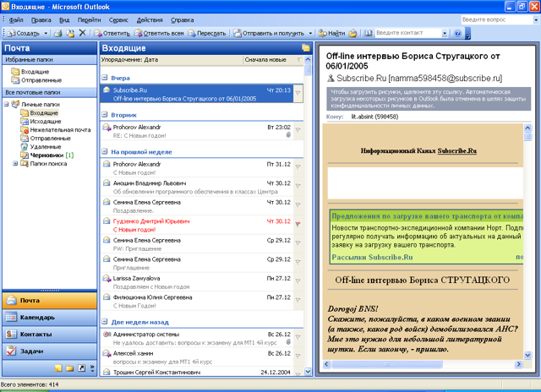Flag the Larissa Zawyalova message

[298, 281]
